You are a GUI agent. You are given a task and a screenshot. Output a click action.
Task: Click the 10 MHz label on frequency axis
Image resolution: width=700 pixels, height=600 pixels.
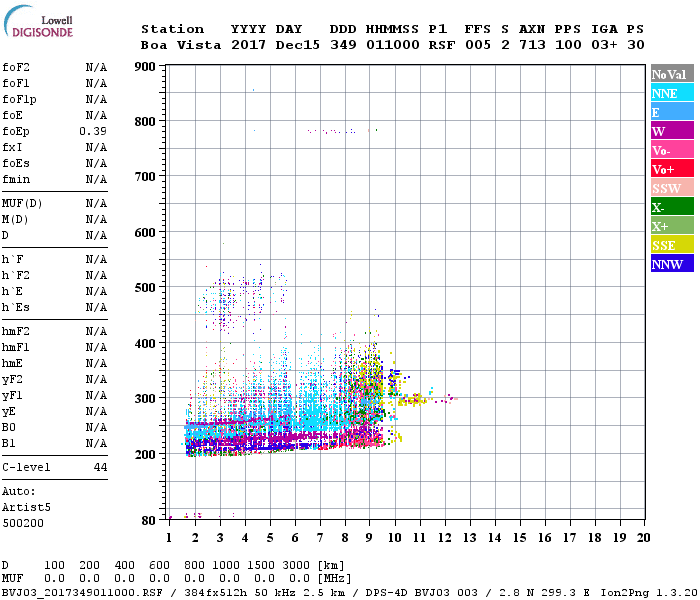(394, 538)
